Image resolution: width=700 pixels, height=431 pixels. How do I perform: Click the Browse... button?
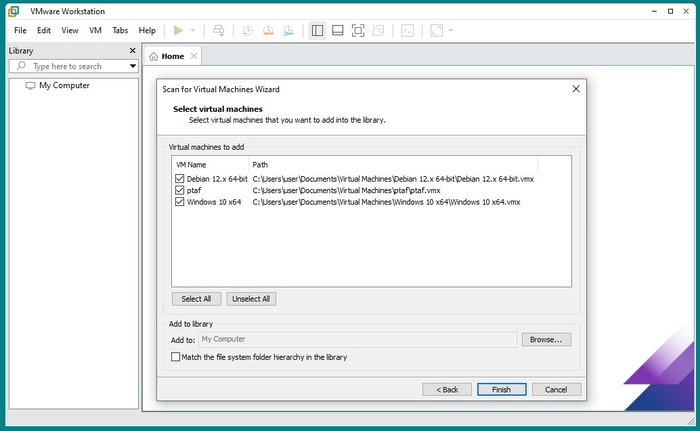546,339
